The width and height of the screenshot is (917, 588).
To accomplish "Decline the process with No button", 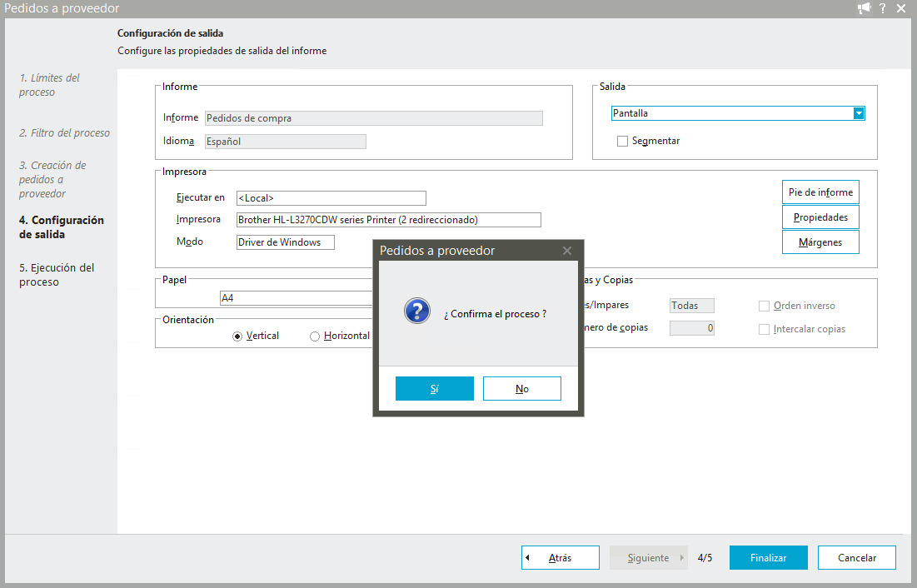I will click(521, 388).
